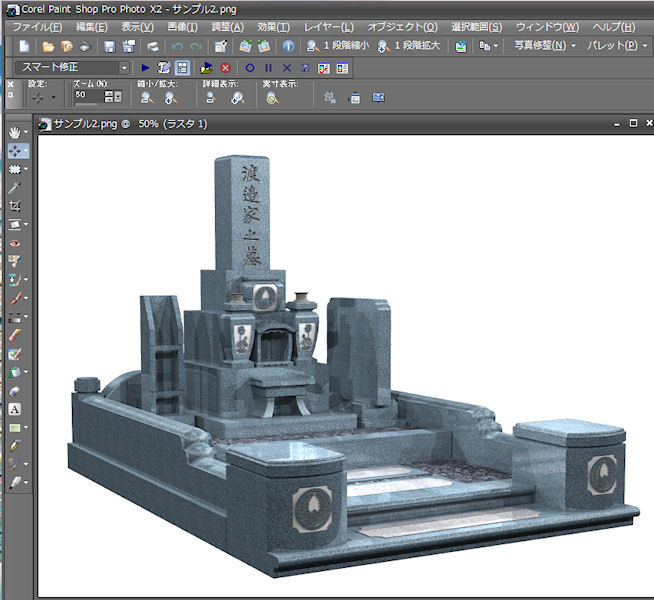Expand the Flood Fill flyout arrow
Screen dimensions: 654x600
tap(26, 372)
